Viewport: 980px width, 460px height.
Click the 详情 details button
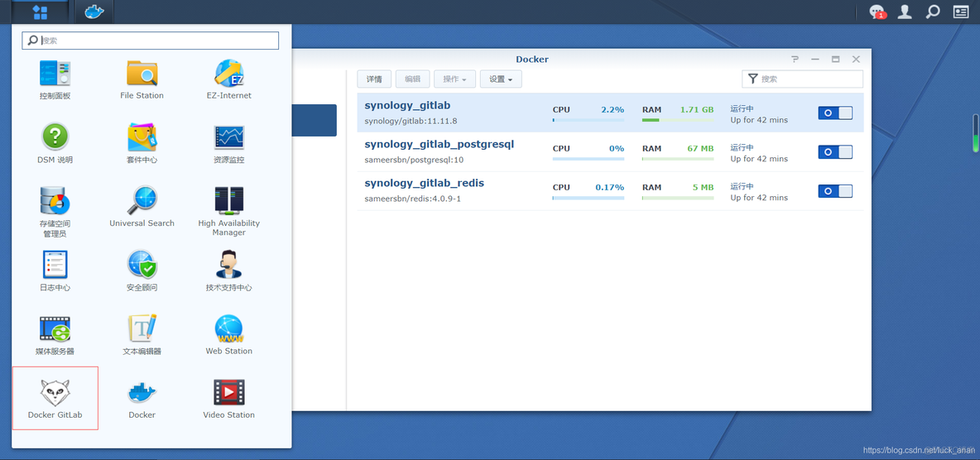374,79
